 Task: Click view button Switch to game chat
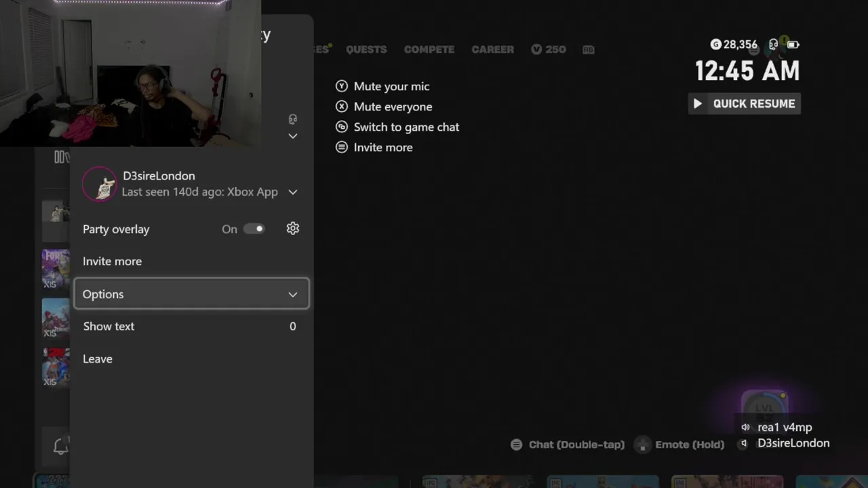click(x=342, y=127)
